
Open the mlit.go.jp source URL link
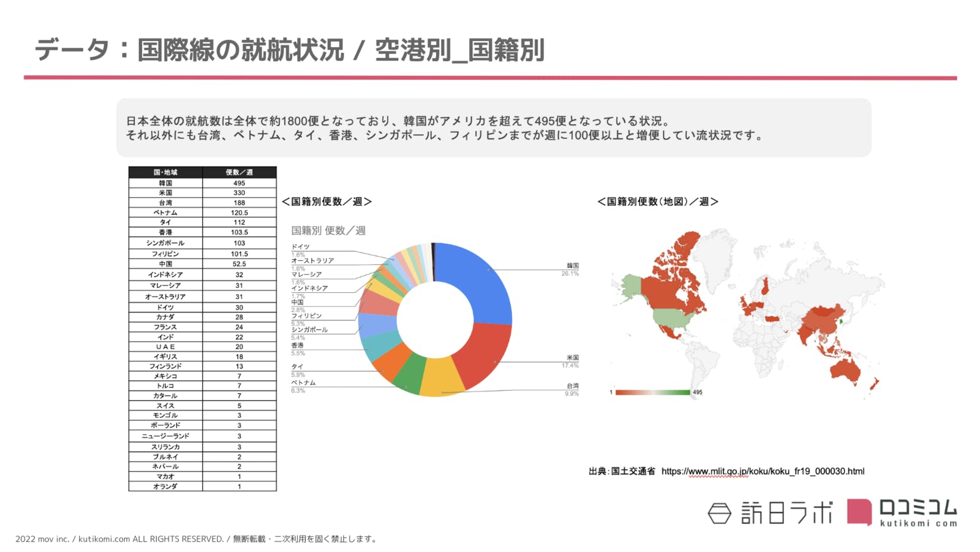[x=763, y=471]
